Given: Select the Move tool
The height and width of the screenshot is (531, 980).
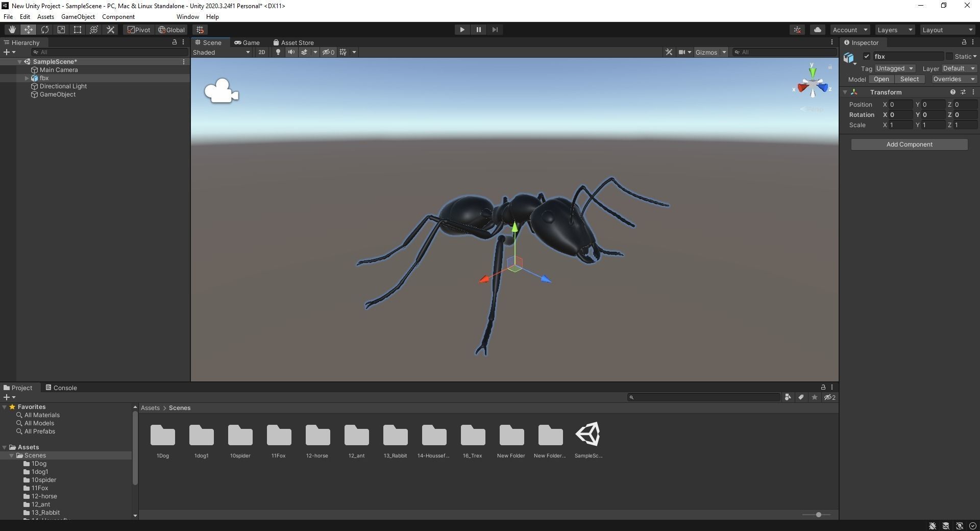Looking at the screenshot, I should coord(28,30).
